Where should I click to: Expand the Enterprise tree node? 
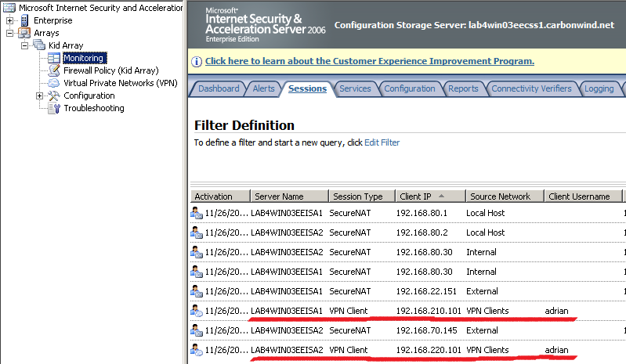click(x=9, y=20)
